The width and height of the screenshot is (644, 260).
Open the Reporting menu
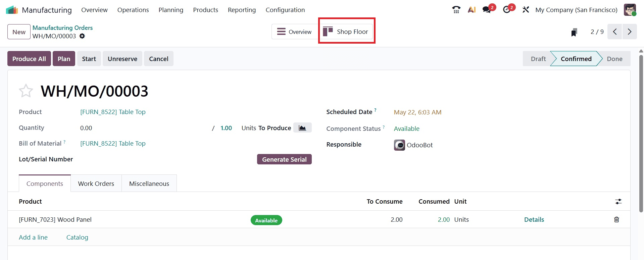tap(242, 10)
